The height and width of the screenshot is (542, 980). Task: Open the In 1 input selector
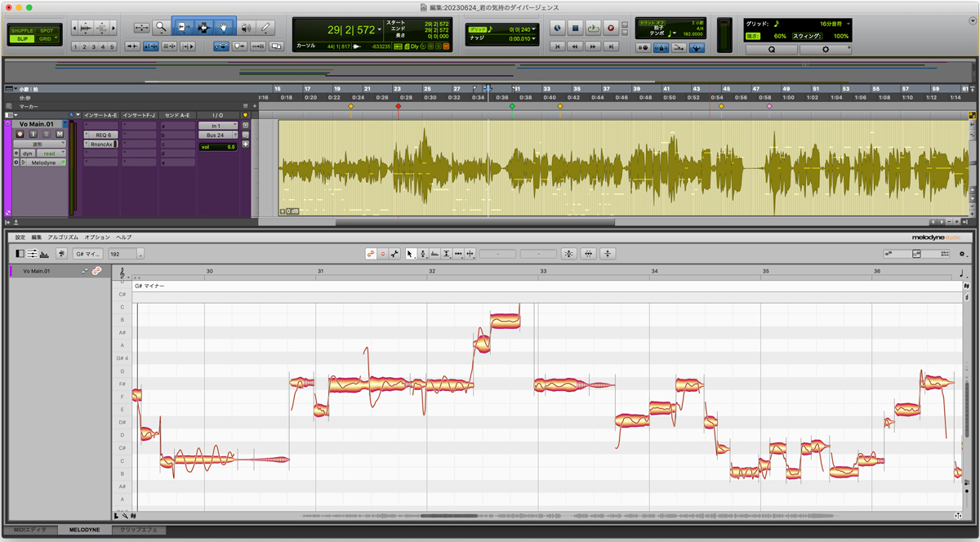coord(218,126)
